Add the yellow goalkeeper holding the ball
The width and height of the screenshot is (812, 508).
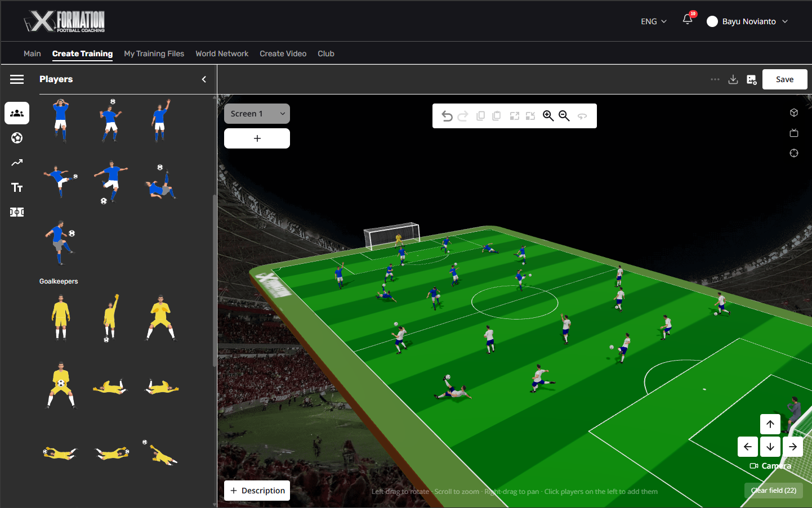61,385
